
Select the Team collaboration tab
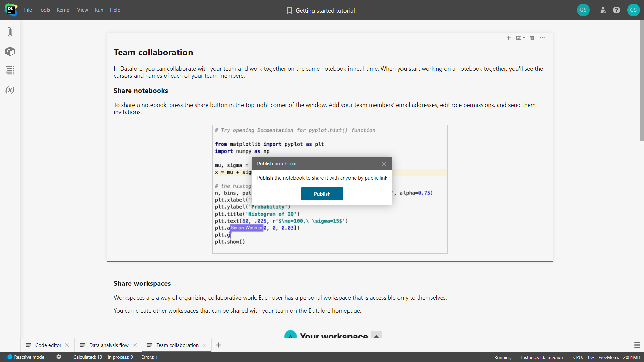[177, 345]
